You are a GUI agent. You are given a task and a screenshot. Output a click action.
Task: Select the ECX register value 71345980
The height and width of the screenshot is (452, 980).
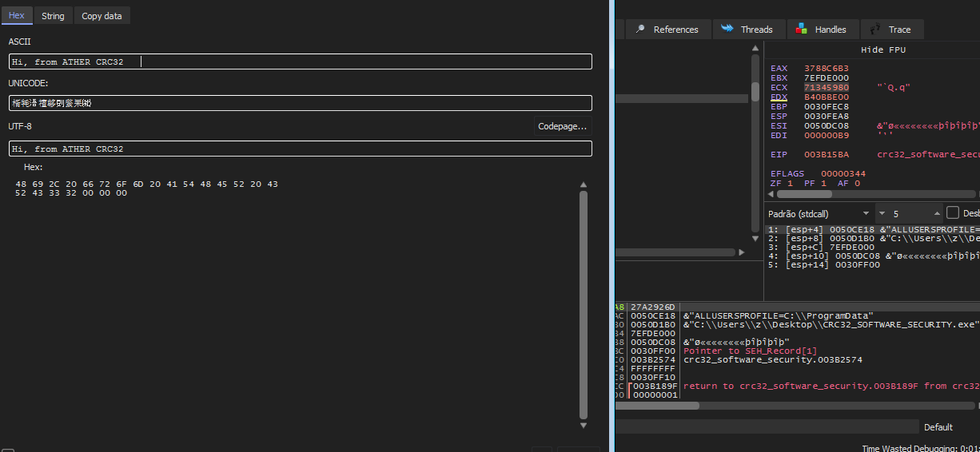pos(827,88)
